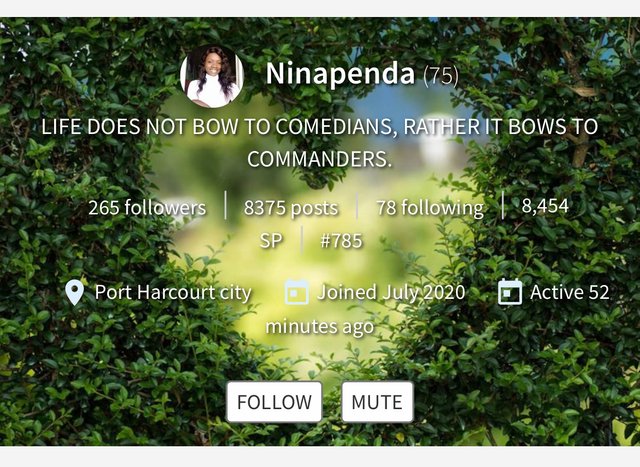Click the #785 rank link
This screenshot has height=467, width=640.
[x=341, y=240]
